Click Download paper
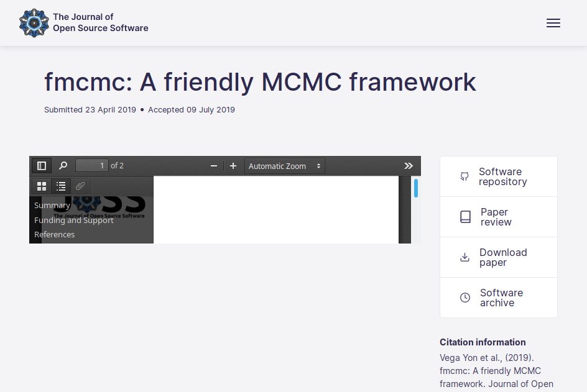The height and width of the screenshot is (392, 587). 499,257
